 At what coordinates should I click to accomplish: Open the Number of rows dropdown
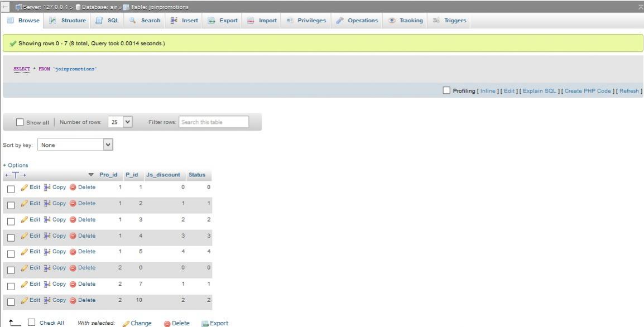coord(121,122)
